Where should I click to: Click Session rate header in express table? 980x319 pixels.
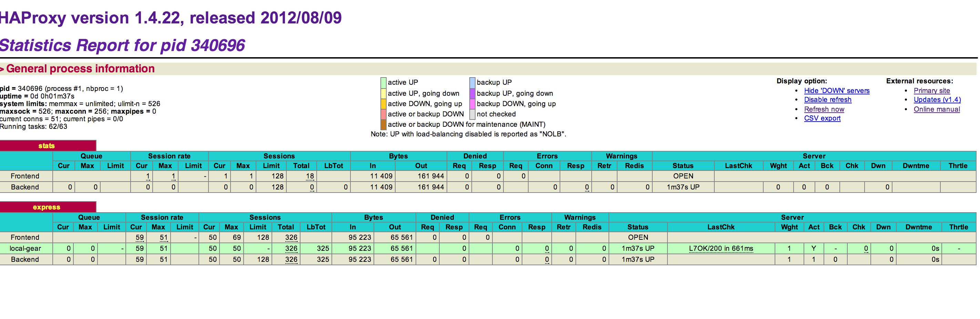162,217
